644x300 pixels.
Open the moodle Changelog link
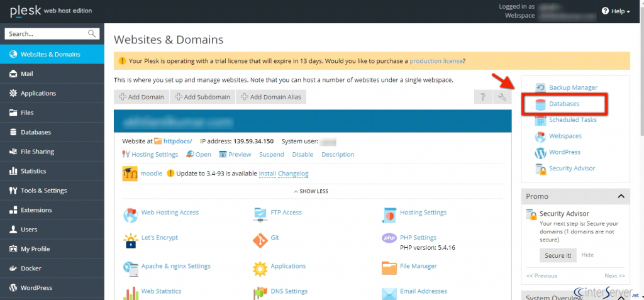pos(293,174)
